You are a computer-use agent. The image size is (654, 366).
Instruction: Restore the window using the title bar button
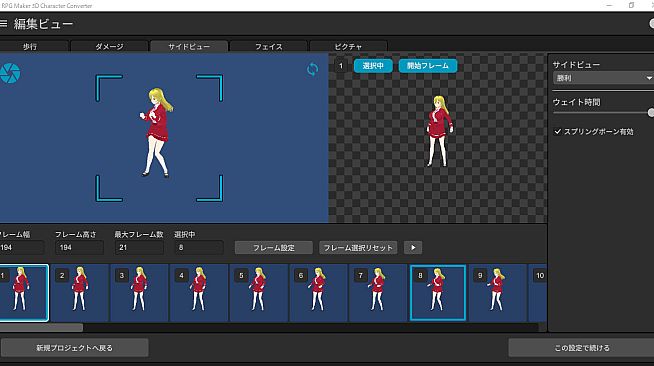tap(631, 5)
